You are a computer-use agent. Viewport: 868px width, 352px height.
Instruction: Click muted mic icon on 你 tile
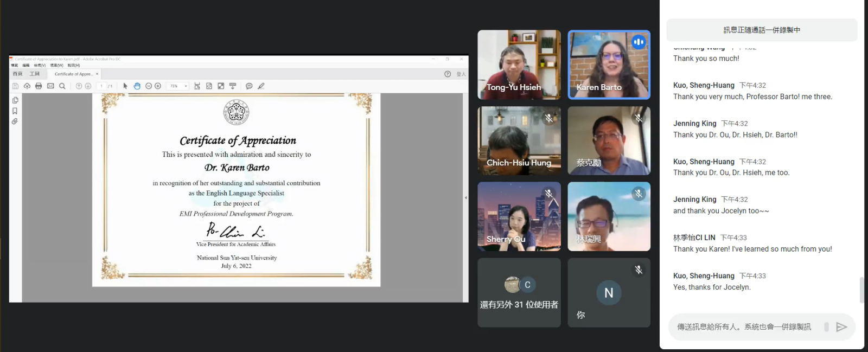pos(639,270)
